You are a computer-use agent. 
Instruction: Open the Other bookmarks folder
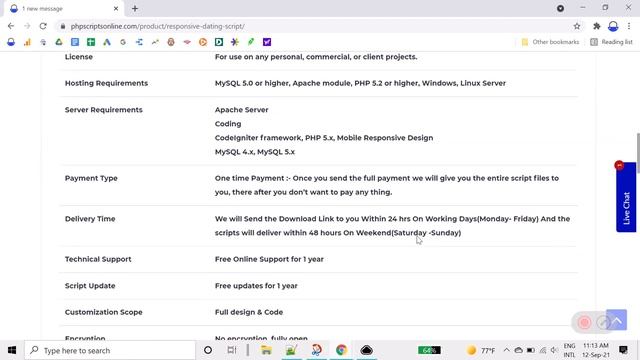[x=550, y=42]
